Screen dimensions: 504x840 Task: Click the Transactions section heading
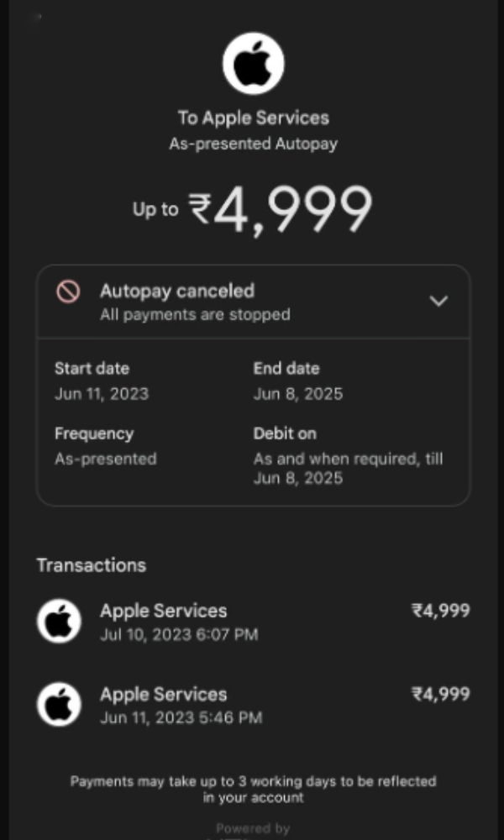[91, 565]
